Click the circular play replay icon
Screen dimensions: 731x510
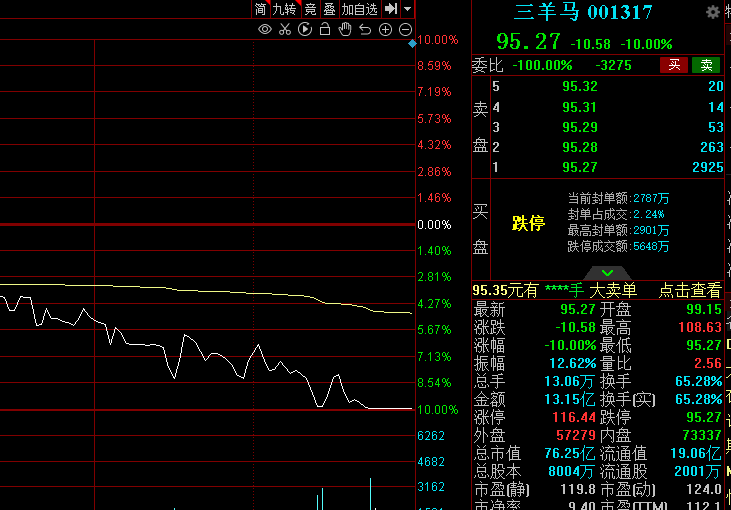pyautogui.click(x=305, y=29)
